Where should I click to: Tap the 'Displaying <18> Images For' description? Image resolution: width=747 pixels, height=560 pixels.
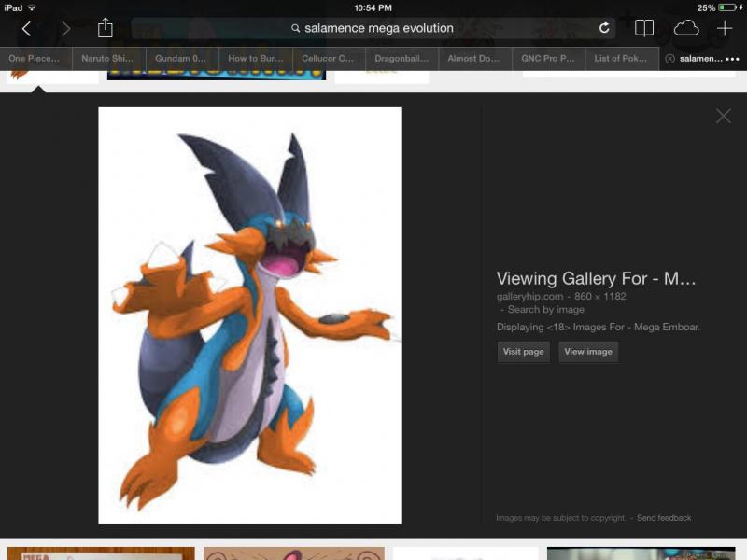(x=599, y=328)
